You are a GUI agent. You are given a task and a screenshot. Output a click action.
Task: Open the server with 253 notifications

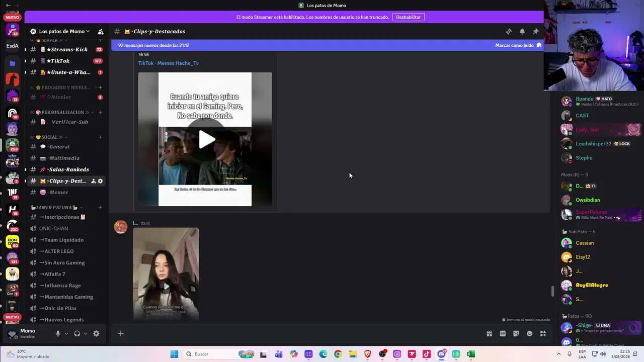pos(13,145)
